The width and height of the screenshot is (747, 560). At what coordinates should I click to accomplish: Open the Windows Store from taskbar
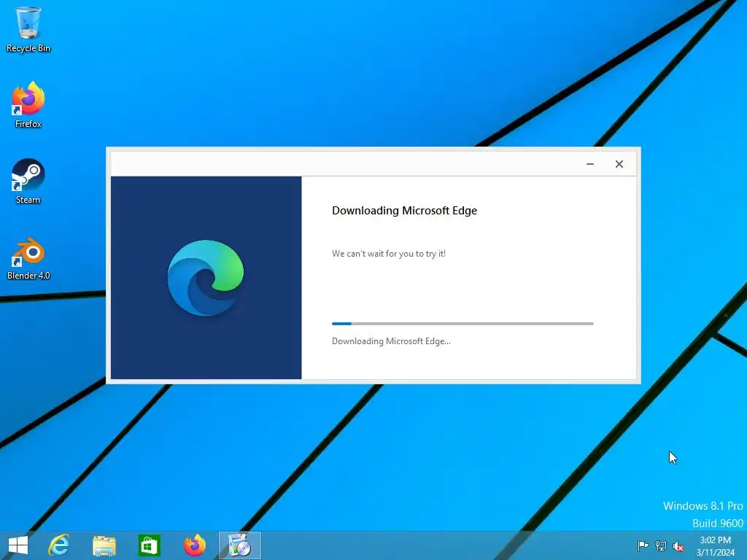[x=149, y=545]
